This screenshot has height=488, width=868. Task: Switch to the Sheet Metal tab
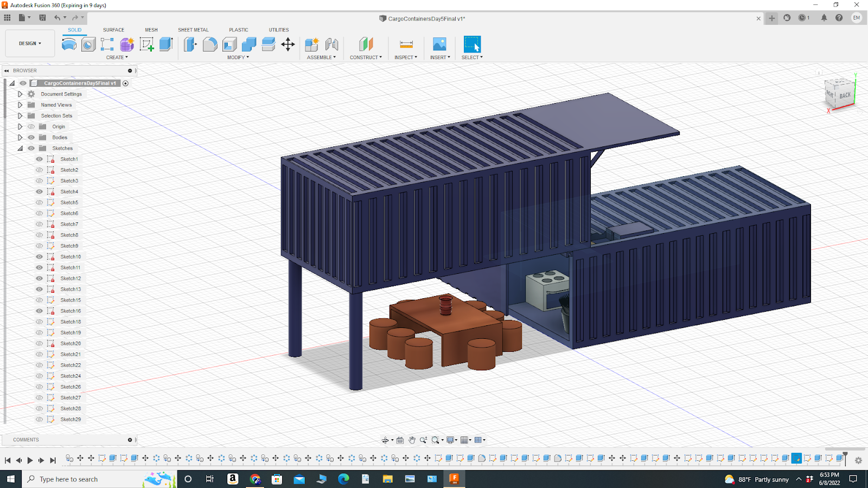[193, 30]
